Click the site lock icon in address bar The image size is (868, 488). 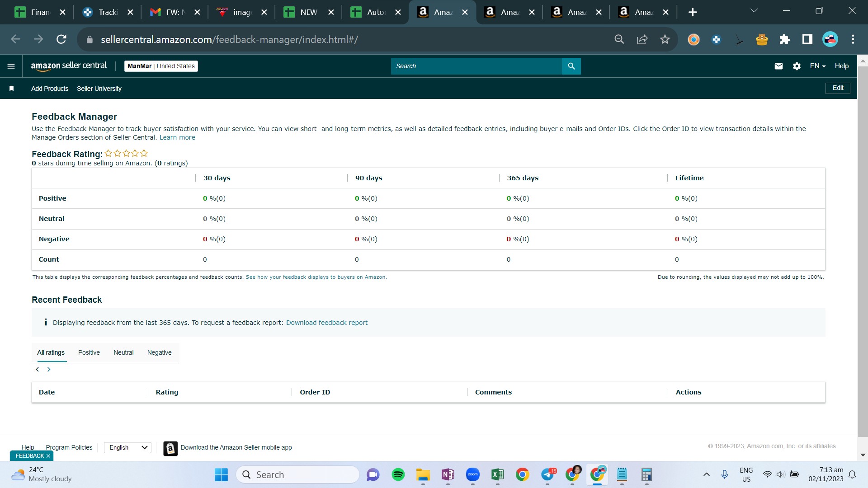pyautogui.click(x=90, y=40)
